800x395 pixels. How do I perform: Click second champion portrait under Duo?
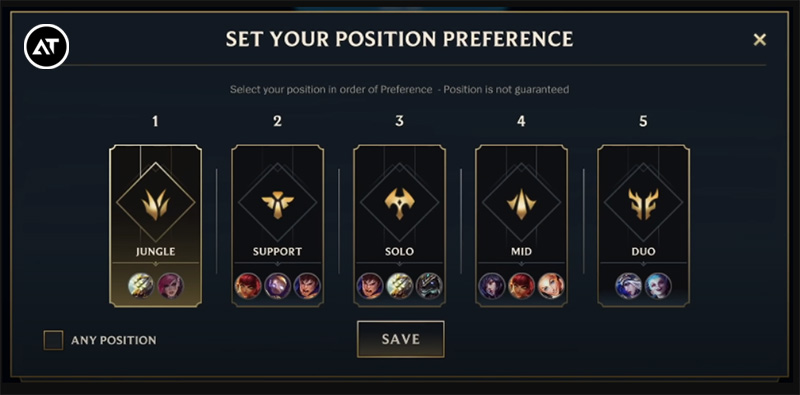coord(658,286)
